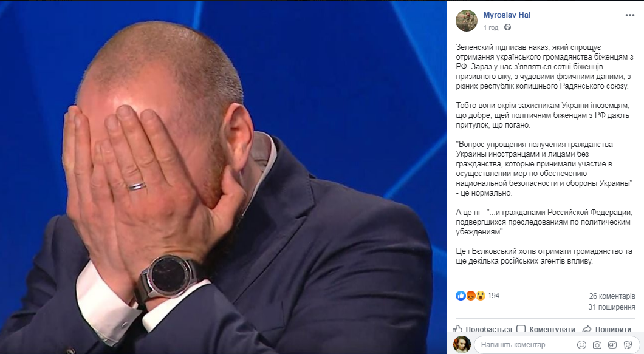Open the emoji picker in comment box
The width and height of the screenshot is (644, 354).
(x=581, y=344)
